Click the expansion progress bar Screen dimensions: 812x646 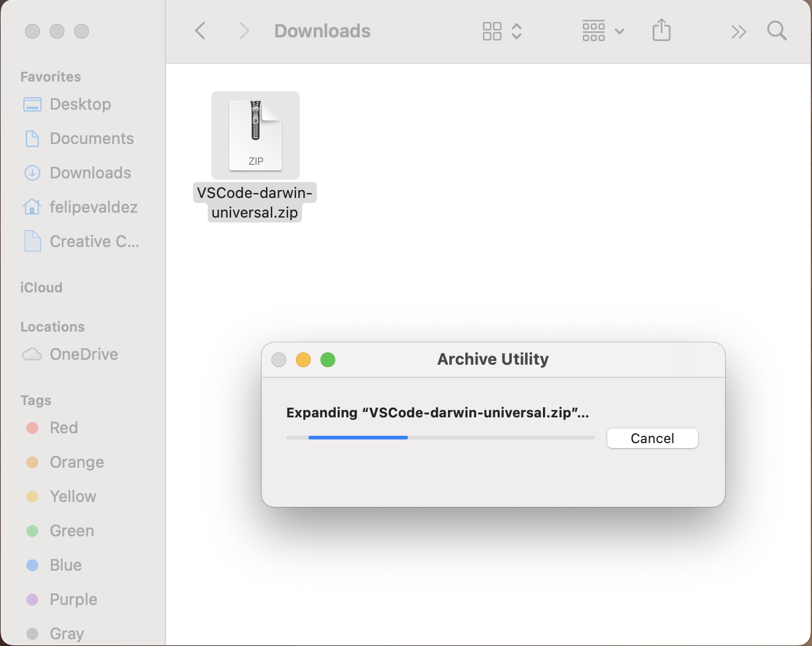tap(440, 438)
